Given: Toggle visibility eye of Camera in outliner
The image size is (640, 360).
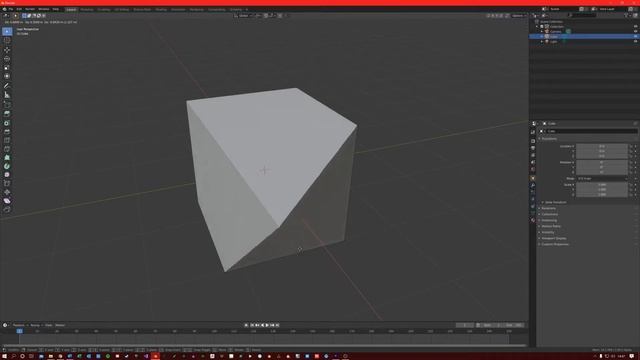Looking at the screenshot, I should [x=636, y=31].
